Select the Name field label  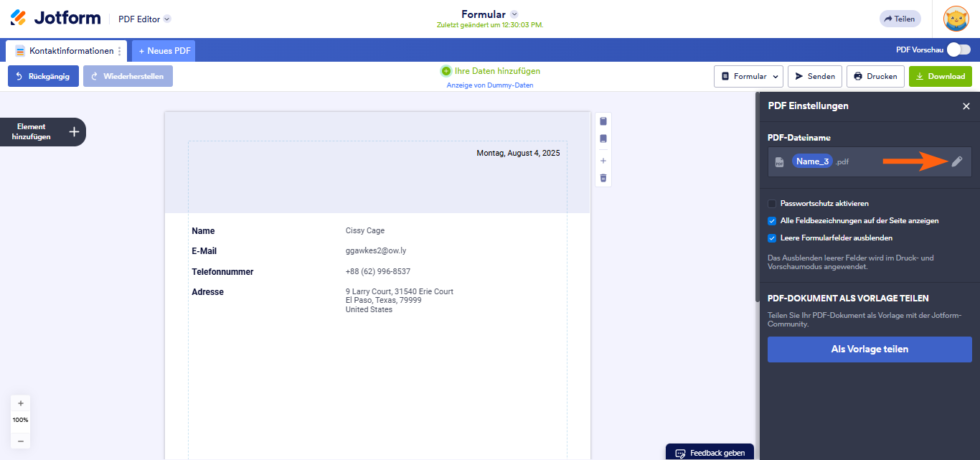(x=203, y=231)
